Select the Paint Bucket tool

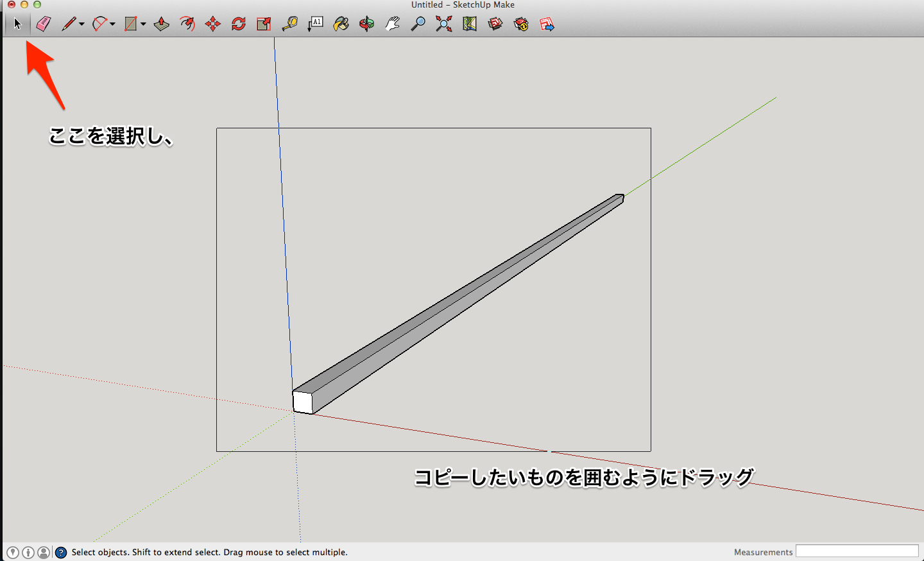pos(341,24)
